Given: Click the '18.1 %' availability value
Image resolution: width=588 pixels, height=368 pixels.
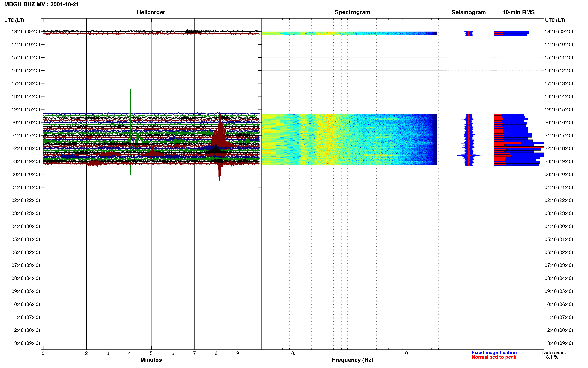Looking at the screenshot, I should tap(551, 357).
